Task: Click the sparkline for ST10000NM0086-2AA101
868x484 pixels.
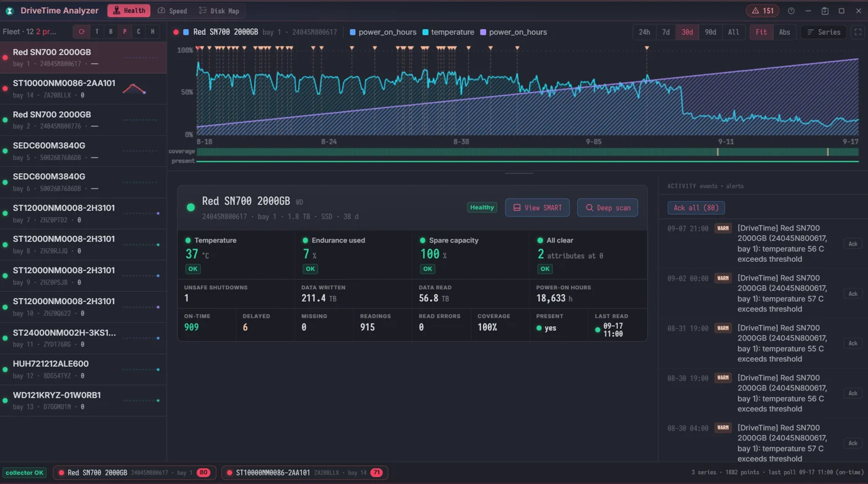Action: point(134,89)
